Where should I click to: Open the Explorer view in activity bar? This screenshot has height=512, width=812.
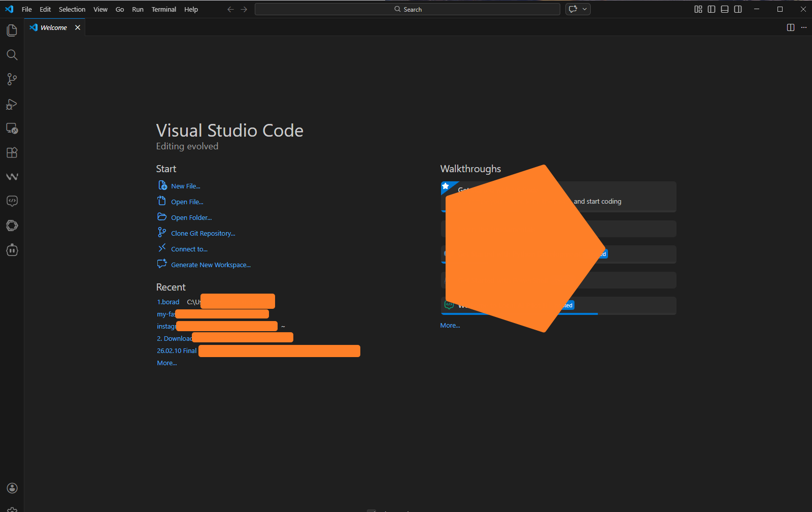point(12,30)
